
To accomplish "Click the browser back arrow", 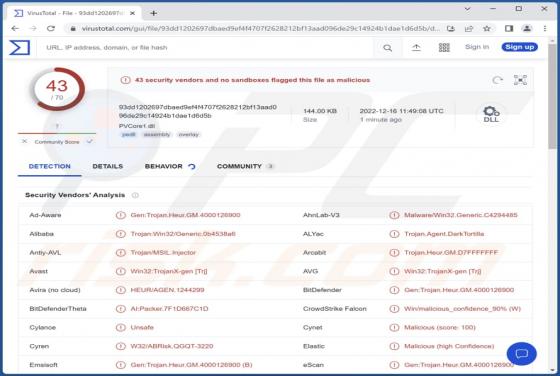I will coord(15,28).
